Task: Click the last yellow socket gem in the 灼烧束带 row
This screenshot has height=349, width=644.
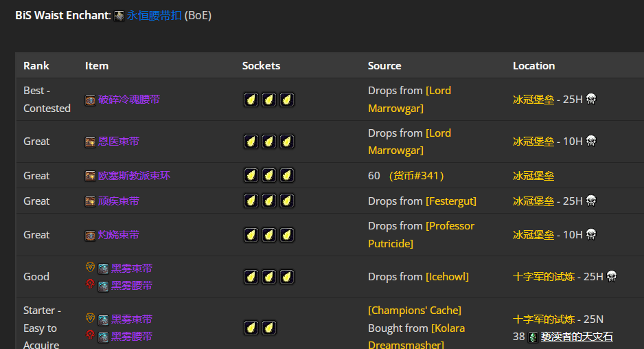Action: click(287, 235)
